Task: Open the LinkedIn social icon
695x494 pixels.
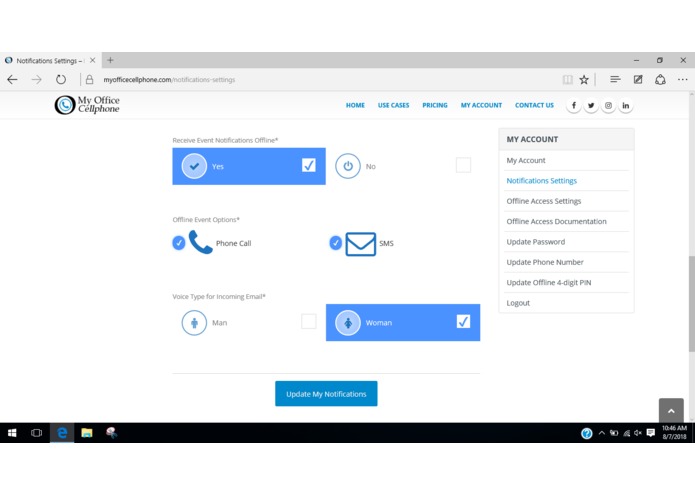Action: 625,105
